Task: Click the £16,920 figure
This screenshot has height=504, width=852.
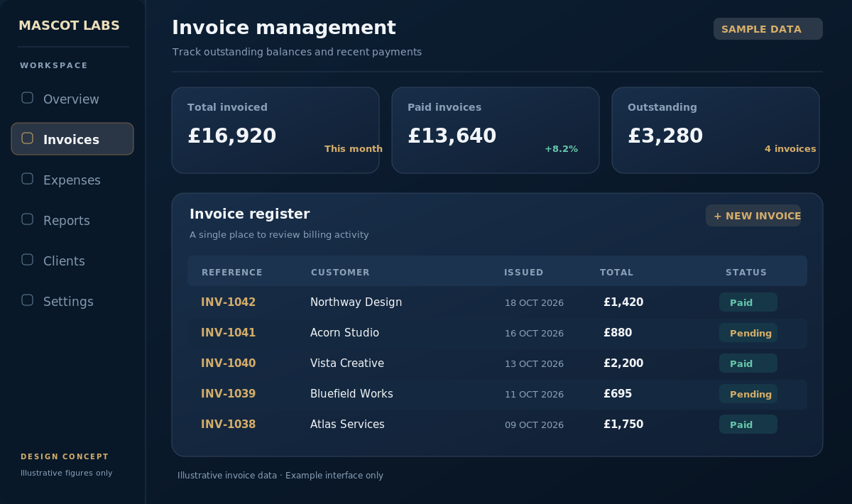Action: [231, 136]
